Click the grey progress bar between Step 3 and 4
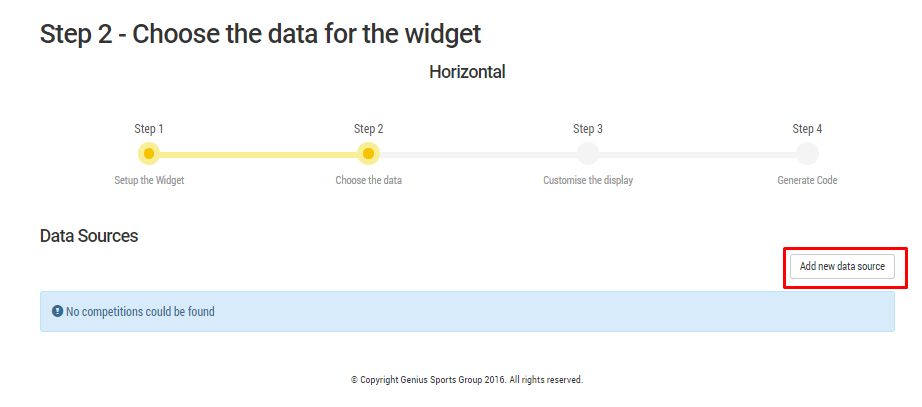Viewport: 922px width, 407px height. pos(697,155)
